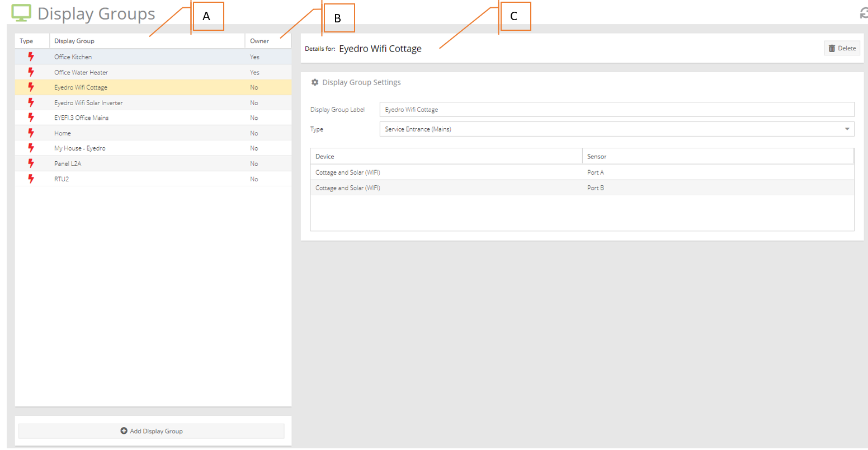
Task: Select the Home display group
Action: pyautogui.click(x=153, y=133)
